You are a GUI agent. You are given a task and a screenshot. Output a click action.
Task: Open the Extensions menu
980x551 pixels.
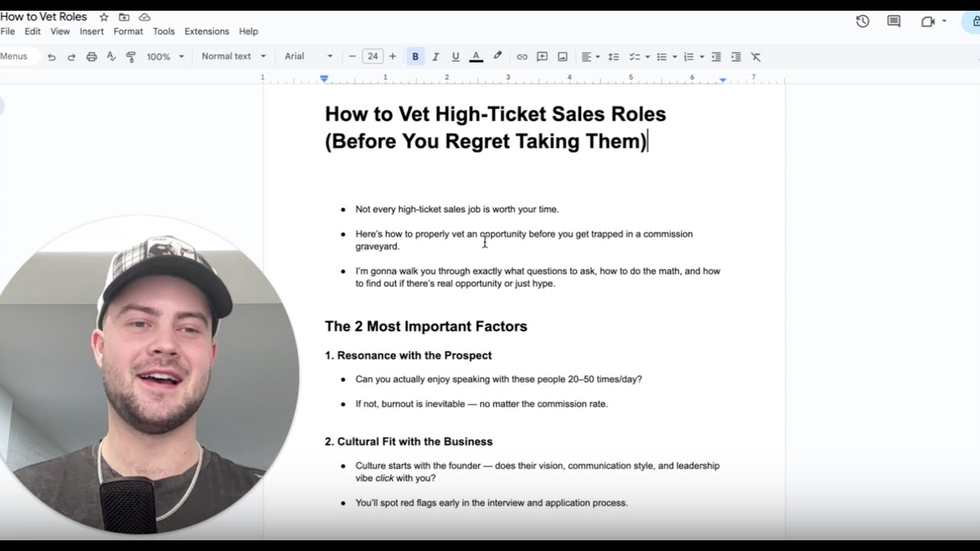(x=207, y=31)
